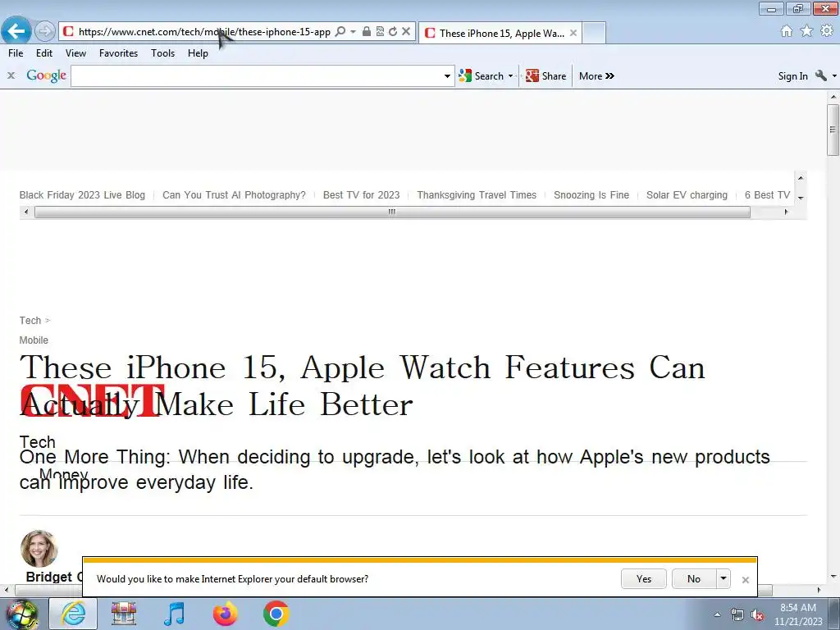
Task: Close the Google toolbar with its X
Action: (11, 75)
